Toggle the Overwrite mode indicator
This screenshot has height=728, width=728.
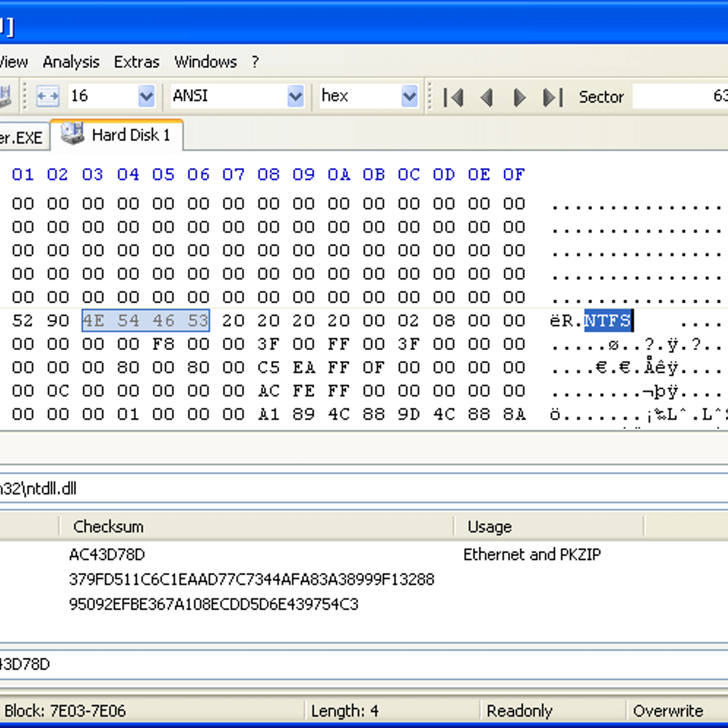pyautogui.click(x=668, y=710)
